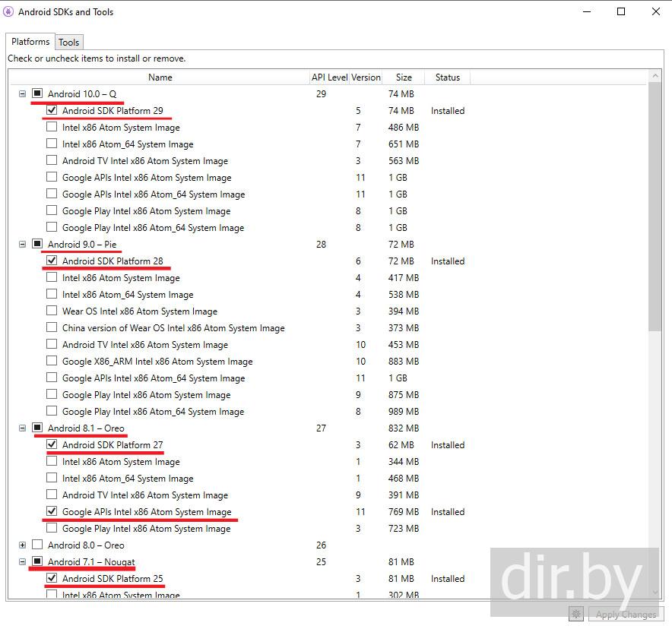Select the Platforms tab
The height and width of the screenshot is (629, 672).
30,42
